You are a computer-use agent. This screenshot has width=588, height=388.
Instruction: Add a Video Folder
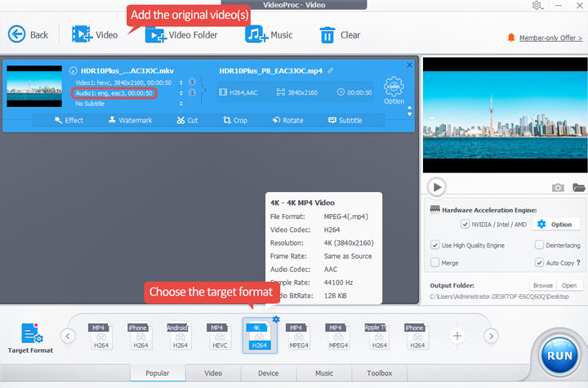(x=181, y=35)
